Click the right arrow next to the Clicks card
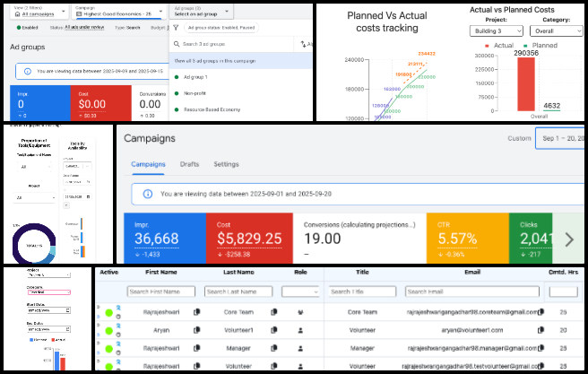This screenshot has width=588, height=374. [569, 239]
